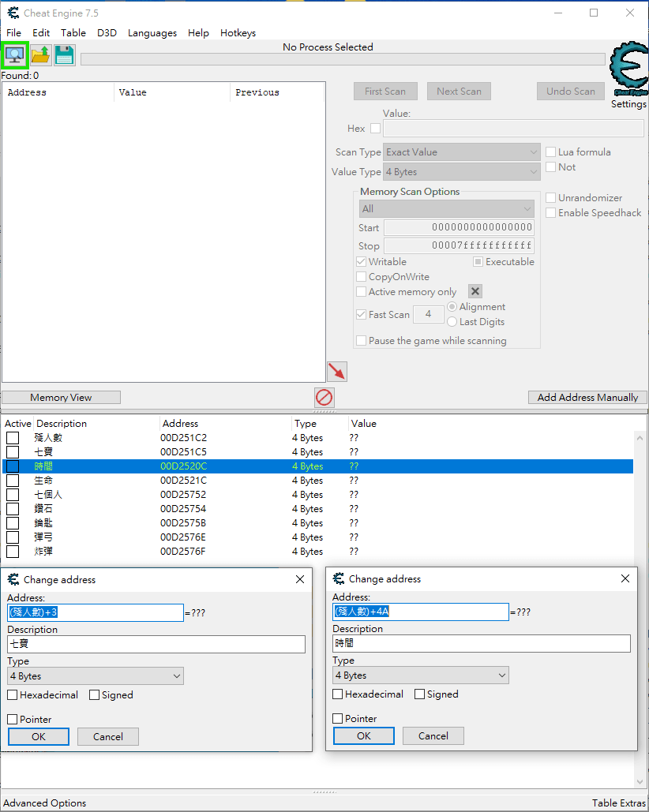Open the D3D menu
This screenshot has width=649, height=812.
pyautogui.click(x=107, y=32)
